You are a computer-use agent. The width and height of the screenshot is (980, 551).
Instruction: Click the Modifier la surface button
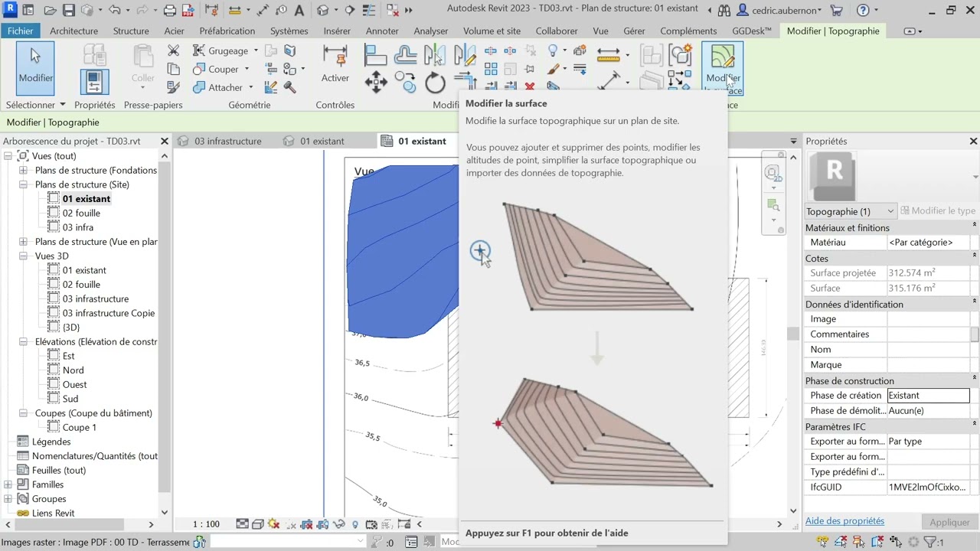coord(722,68)
